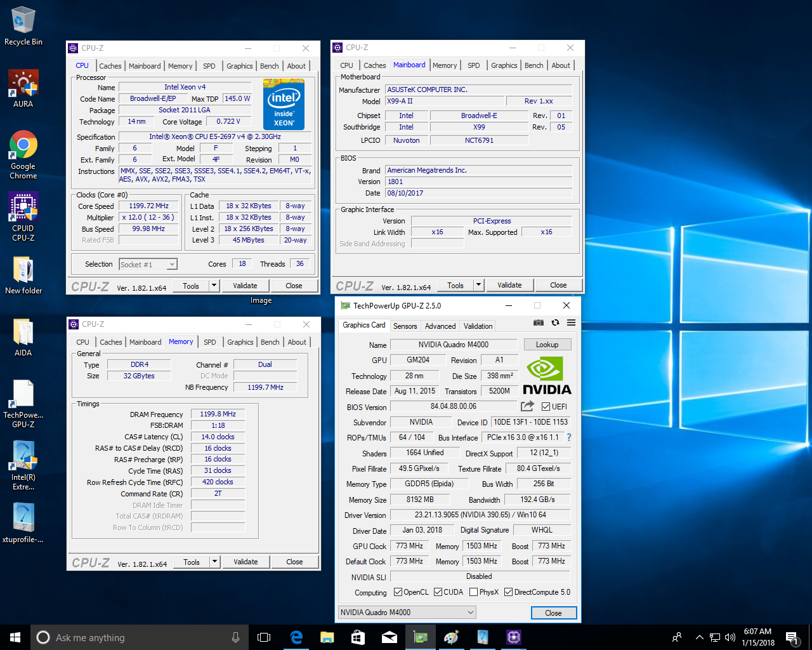Click the BIOS share/export arrow icon in GPU-Z

pos(527,406)
